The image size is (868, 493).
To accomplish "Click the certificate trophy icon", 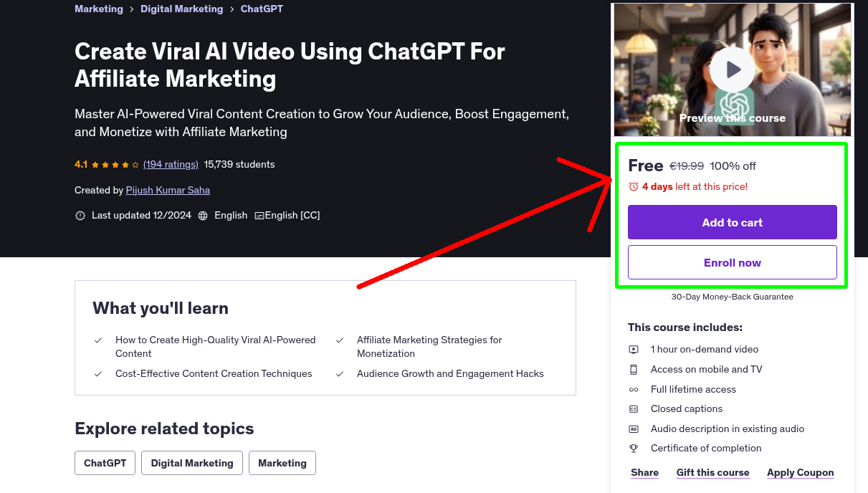I will tap(634, 449).
